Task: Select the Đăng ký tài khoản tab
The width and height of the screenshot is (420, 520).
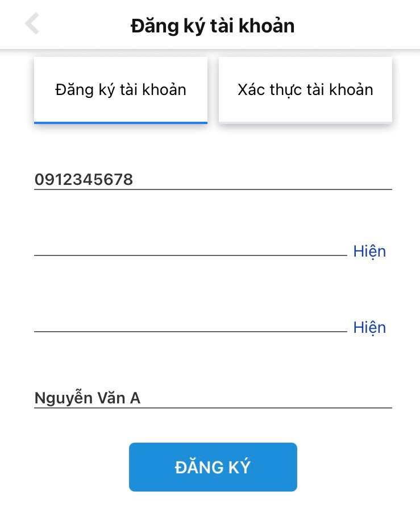Action: pyautogui.click(x=120, y=90)
